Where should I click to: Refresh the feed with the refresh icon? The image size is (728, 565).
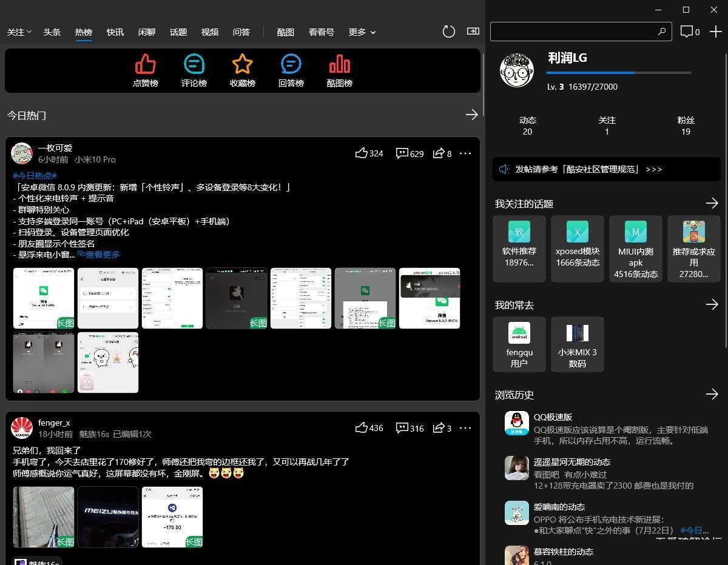(448, 31)
